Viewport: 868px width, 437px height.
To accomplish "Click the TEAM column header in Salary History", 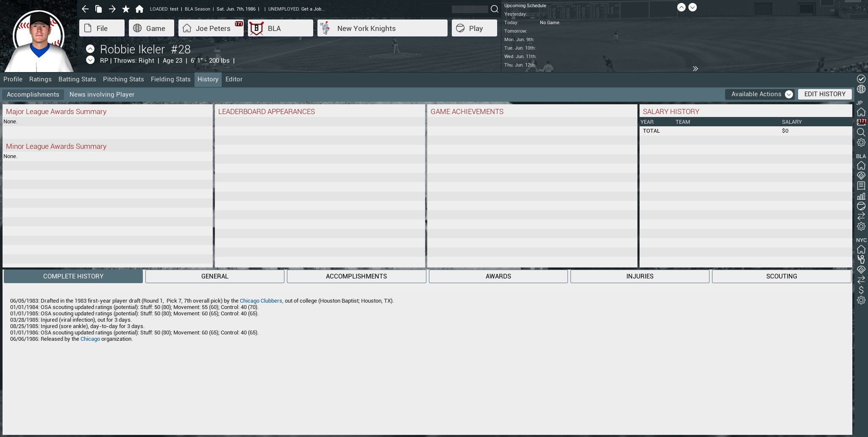I will click(683, 122).
